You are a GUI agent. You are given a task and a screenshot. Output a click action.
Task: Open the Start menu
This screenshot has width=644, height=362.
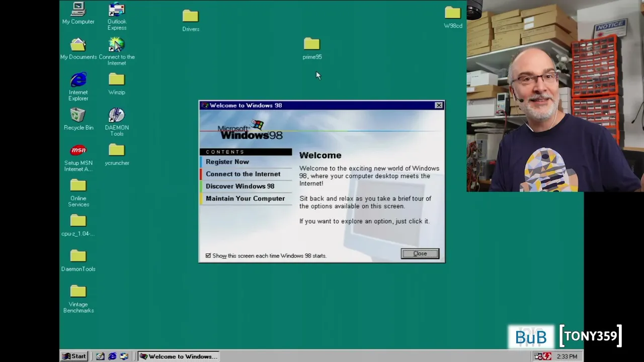74,356
